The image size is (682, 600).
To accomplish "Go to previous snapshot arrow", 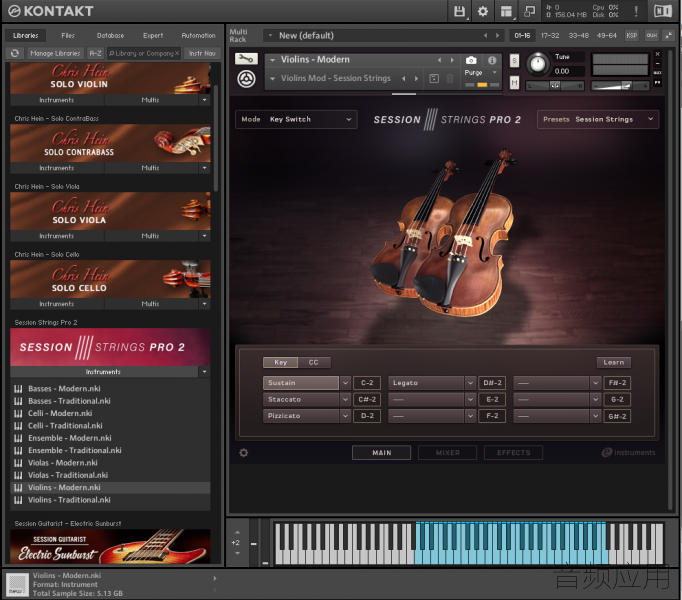I will pyautogui.click(x=404, y=78).
